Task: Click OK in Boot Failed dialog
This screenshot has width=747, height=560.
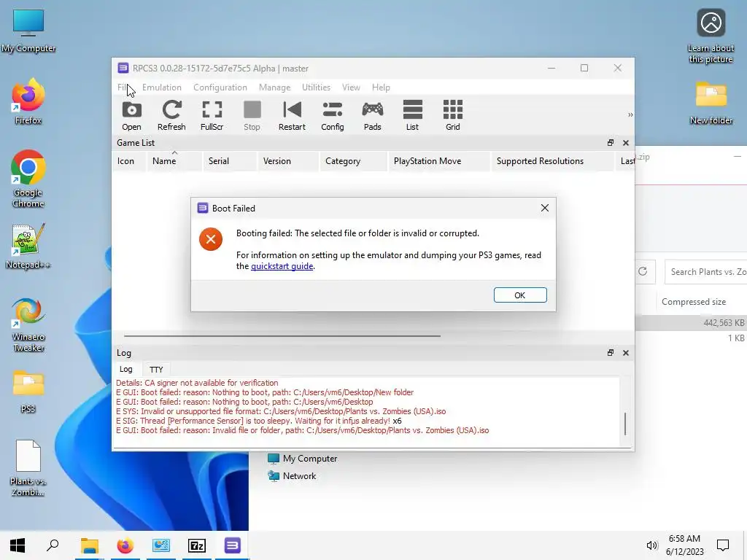Action: [520, 295]
